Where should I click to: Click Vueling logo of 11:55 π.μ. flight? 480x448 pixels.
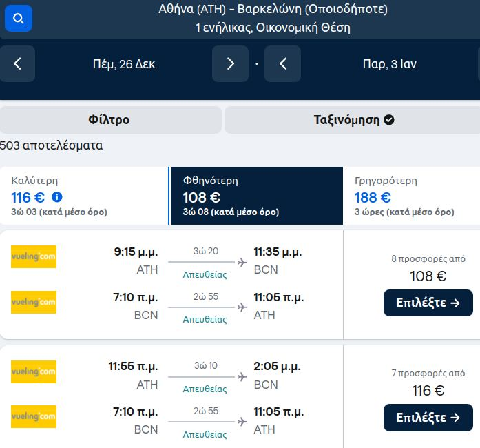coord(34,371)
